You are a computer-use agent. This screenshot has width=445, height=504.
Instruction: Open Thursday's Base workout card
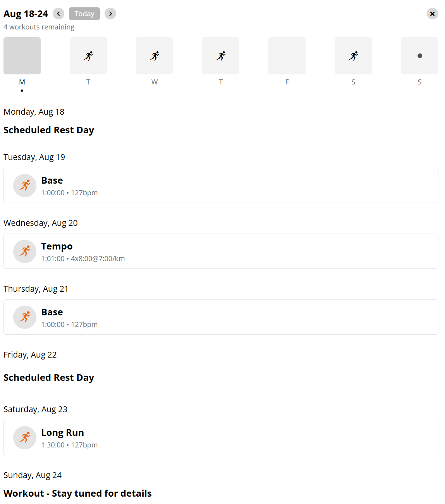click(221, 317)
